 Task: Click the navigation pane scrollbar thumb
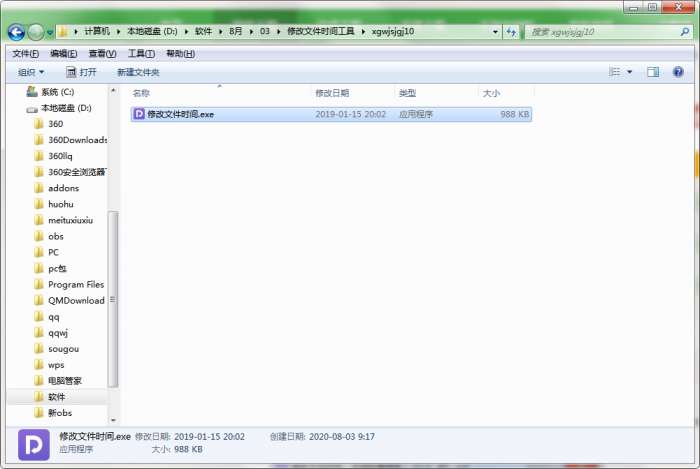point(113,299)
